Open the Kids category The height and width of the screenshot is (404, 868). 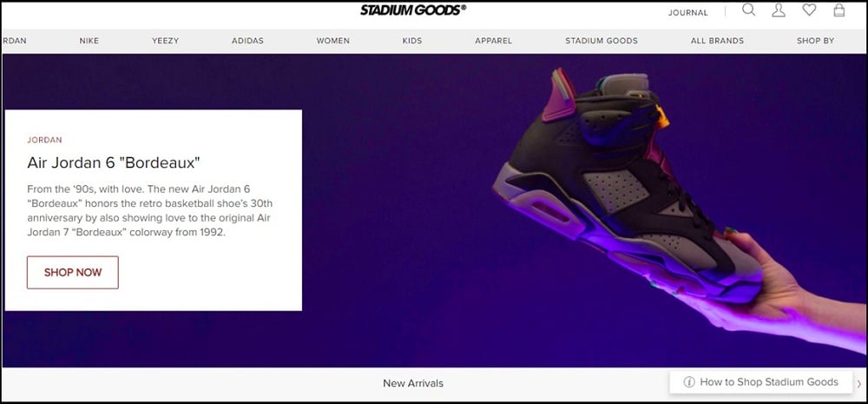click(x=411, y=41)
